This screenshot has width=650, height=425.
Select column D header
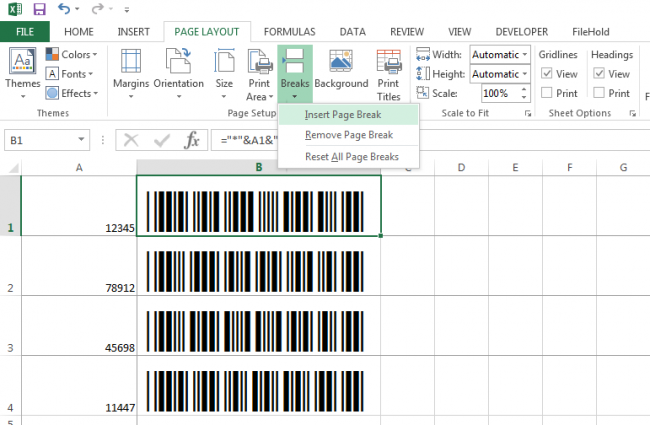tap(461, 168)
